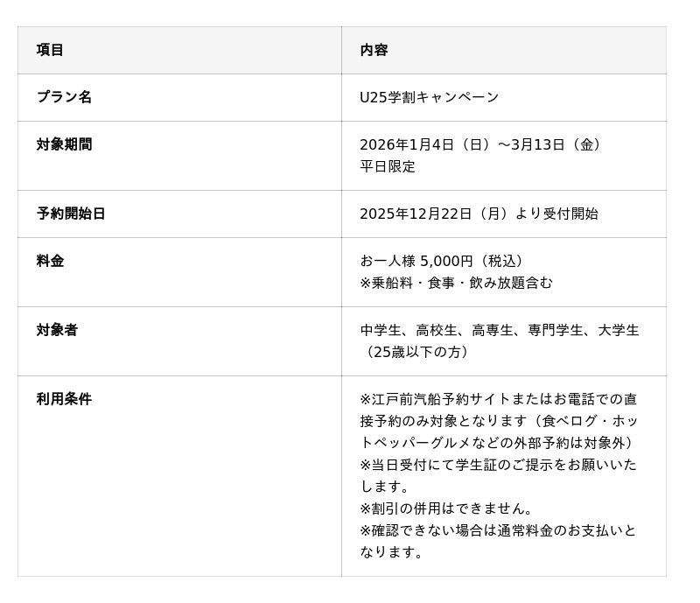The image size is (700, 603).
Task: Select the 利用条件 row label
Action: [x=64, y=399]
